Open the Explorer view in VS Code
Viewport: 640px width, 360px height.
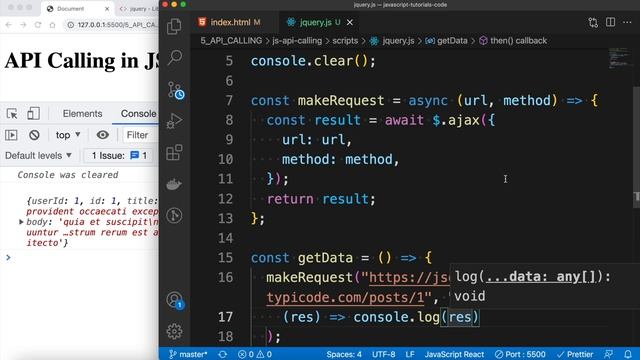(174, 27)
